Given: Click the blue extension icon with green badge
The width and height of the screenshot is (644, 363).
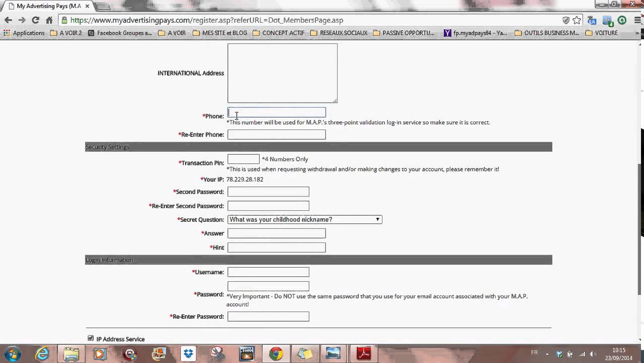Looking at the screenshot, I should pyautogui.click(x=608, y=20).
